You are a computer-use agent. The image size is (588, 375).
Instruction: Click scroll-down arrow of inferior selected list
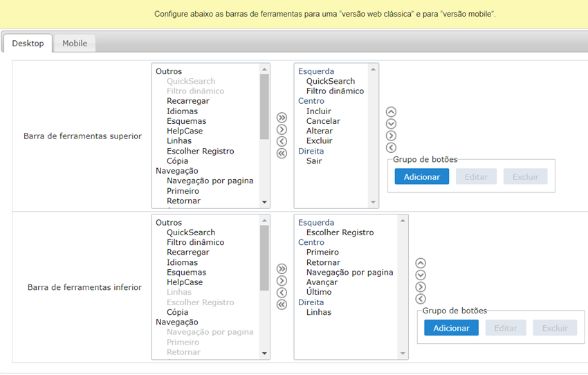[403, 354]
